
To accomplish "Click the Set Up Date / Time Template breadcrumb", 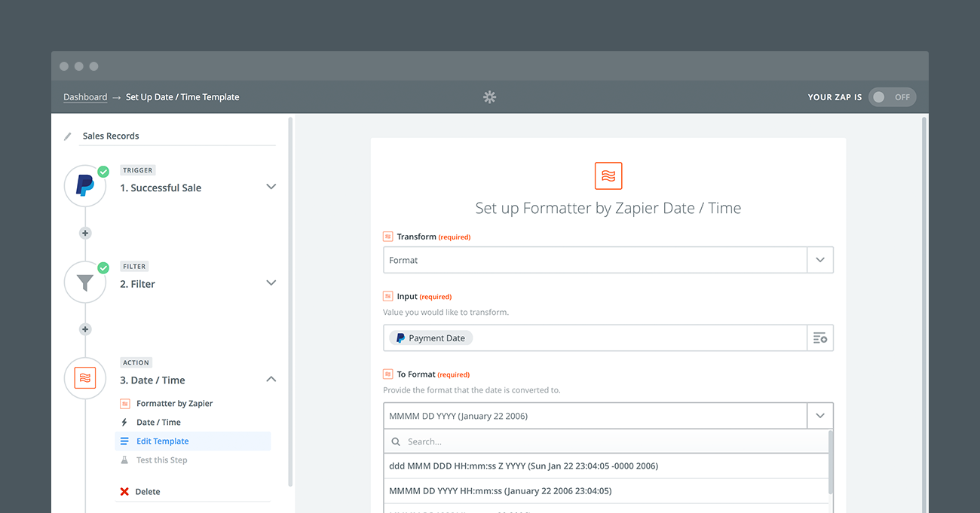I will coord(182,97).
